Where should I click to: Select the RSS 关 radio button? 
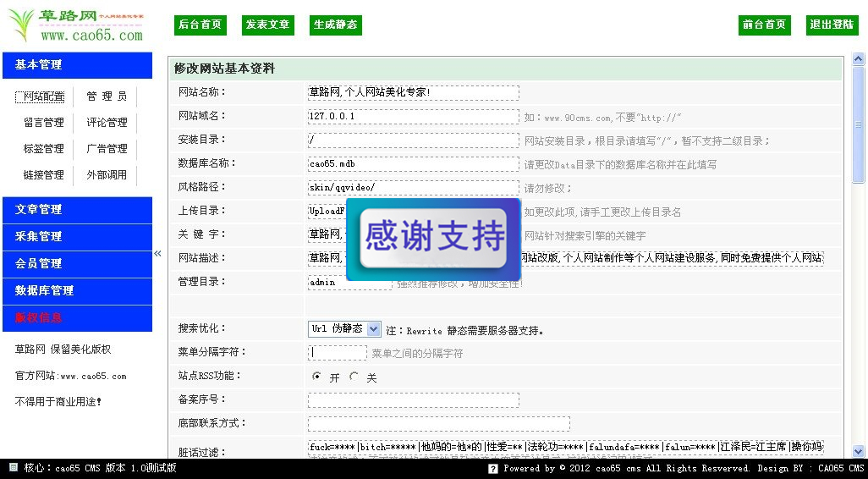[354, 377]
